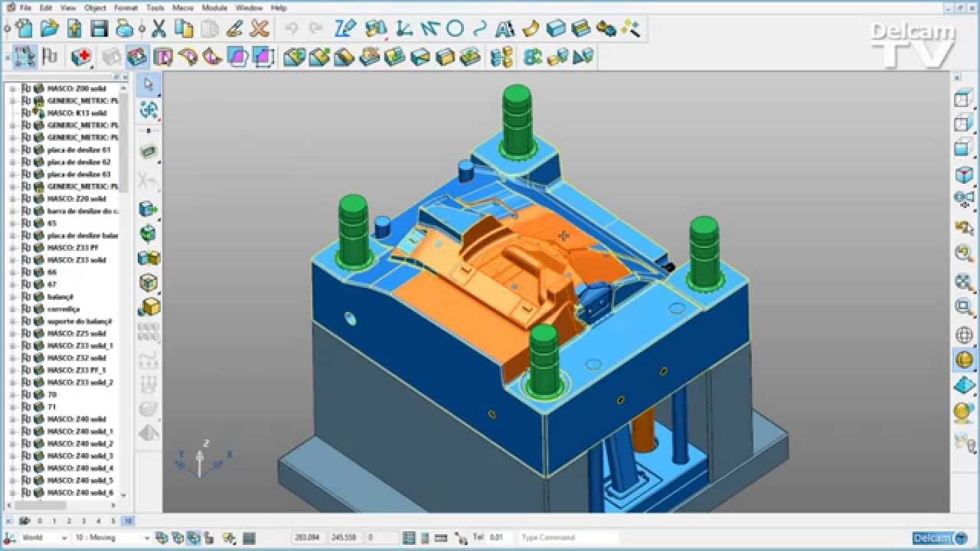Click the Save disk icon
980x551 pixels.
pos(99,29)
